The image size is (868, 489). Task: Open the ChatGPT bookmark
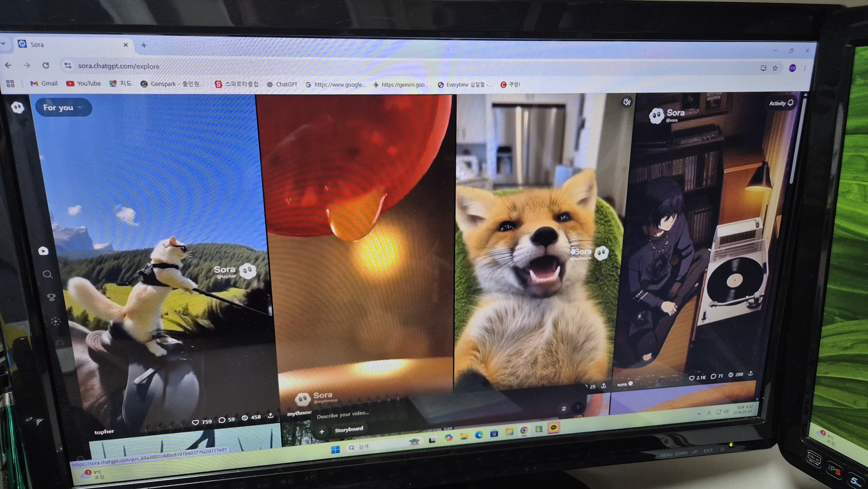pos(282,84)
